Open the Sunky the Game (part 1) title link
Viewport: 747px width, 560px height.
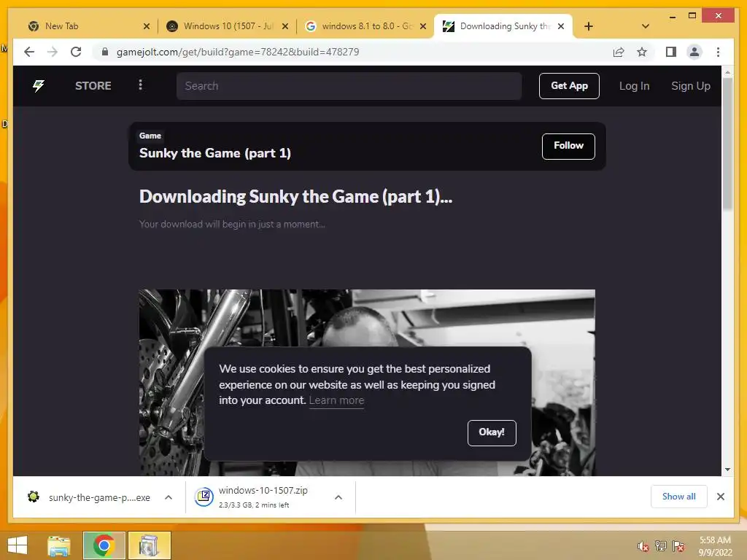215,153
